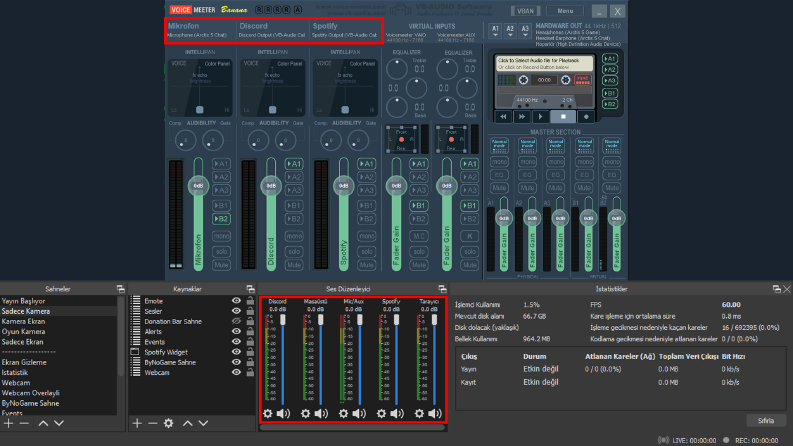Mute Mic/Aux speaker icon in OBS mixer
The height and width of the screenshot is (446, 793).
point(359,414)
